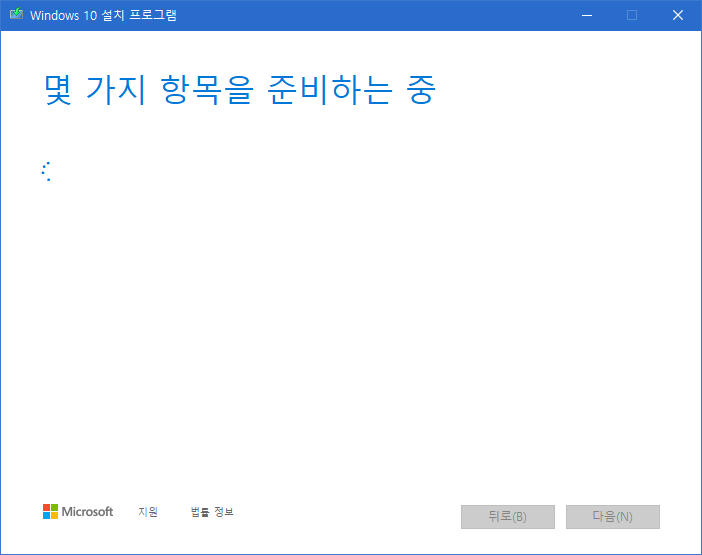Click the 다음(N) next button
The height and width of the screenshot is (555, 702).
tap(612, 517)
